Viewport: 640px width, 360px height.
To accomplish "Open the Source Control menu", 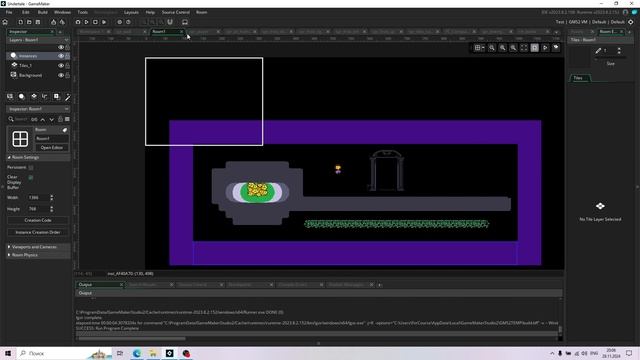I will [176, 12].
